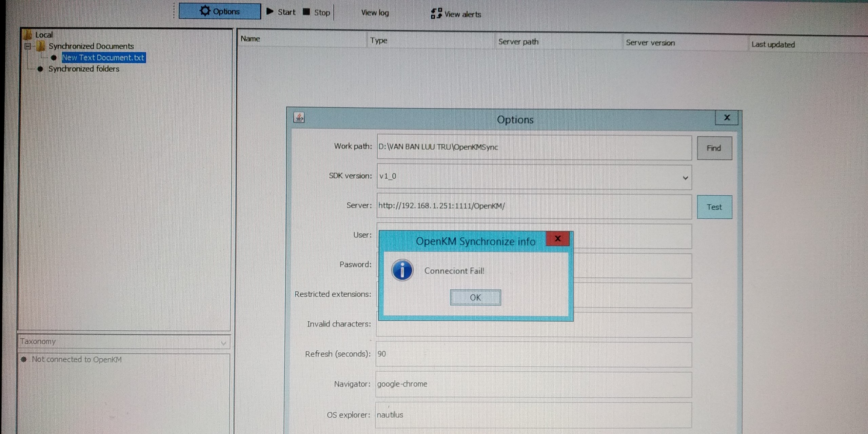Viewport: 868px width, 434px height.
Task: Select New Text Document.txt in tree
Action: click(103, 58)
